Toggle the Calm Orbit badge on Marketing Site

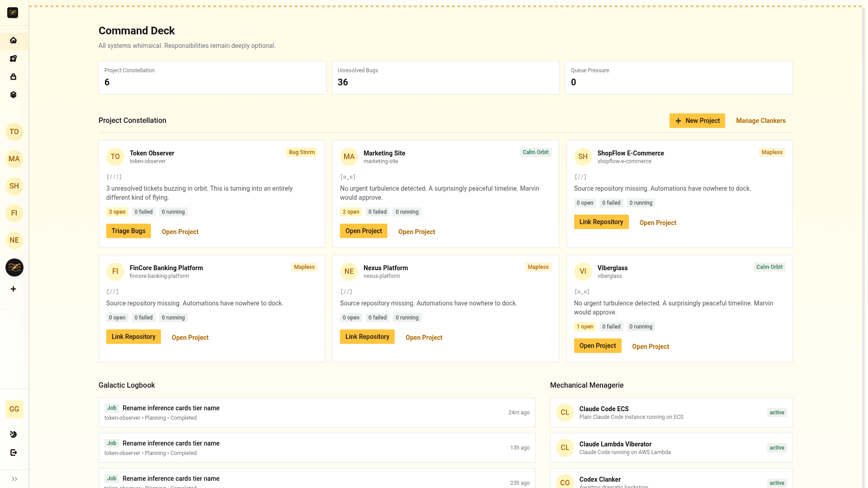point(535,152)
